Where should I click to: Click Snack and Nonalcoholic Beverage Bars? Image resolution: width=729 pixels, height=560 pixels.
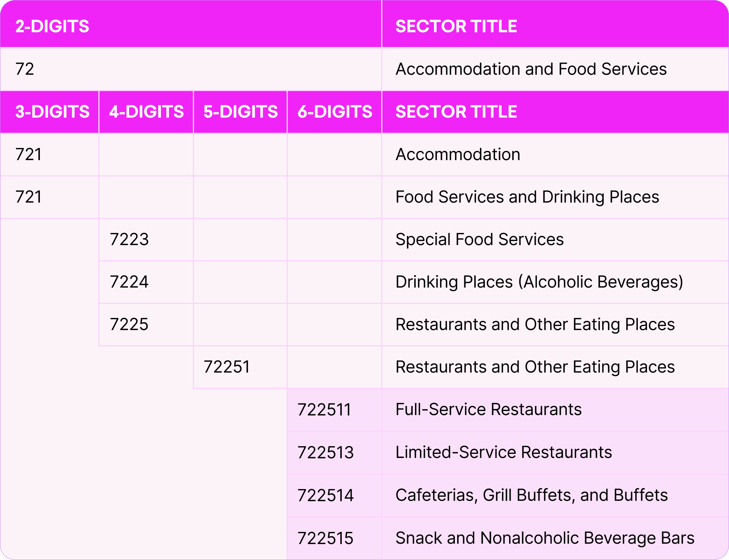[544, 538]
